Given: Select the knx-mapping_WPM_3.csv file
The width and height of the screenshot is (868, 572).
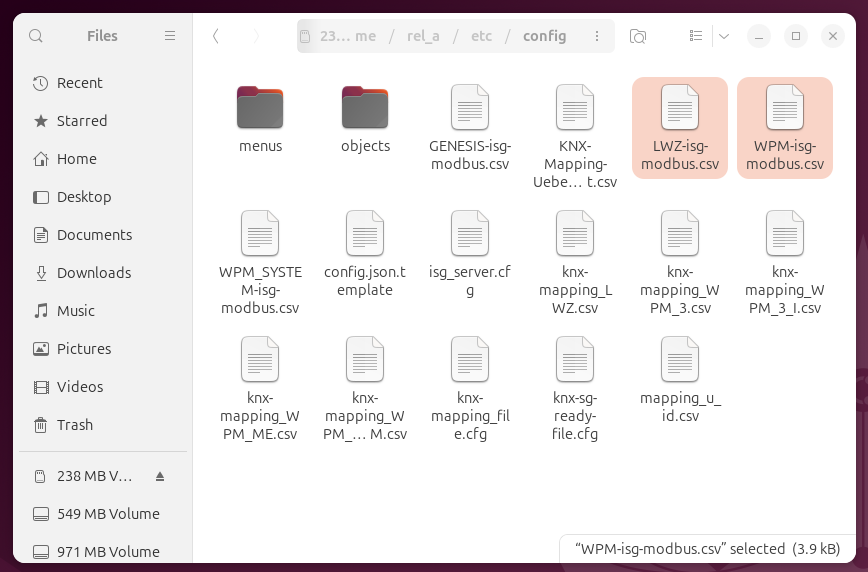Looking at the screenshot, I should pos(680,262).
